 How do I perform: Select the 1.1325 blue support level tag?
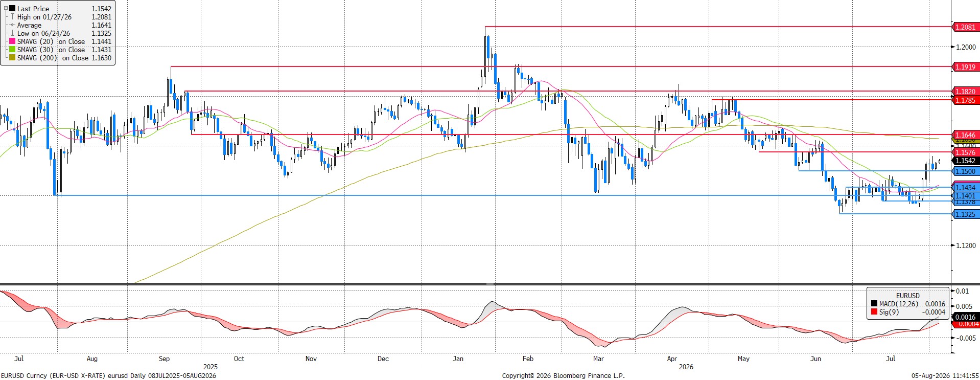pyautogui.click(x=966, y=214)
